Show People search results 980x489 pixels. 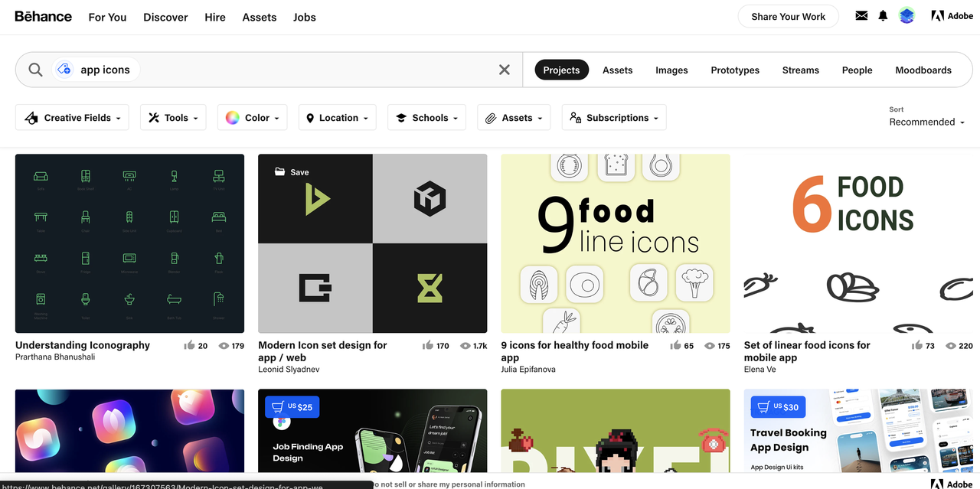click(x=857, y=70)
